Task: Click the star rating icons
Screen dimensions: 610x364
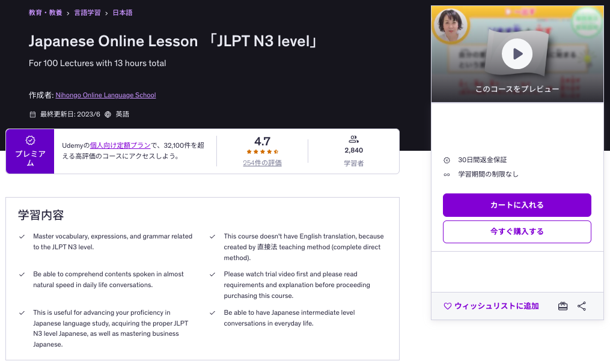Action: [x=262, y=151]
